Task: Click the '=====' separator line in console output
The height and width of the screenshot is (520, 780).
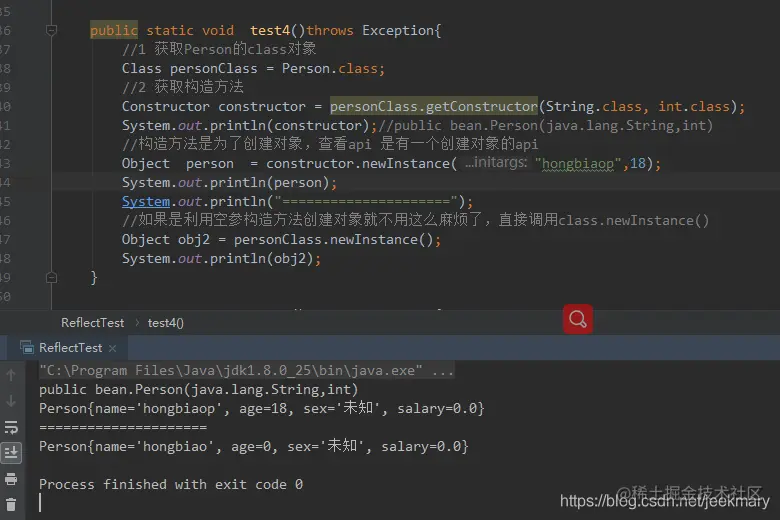Action: (123, 427)
